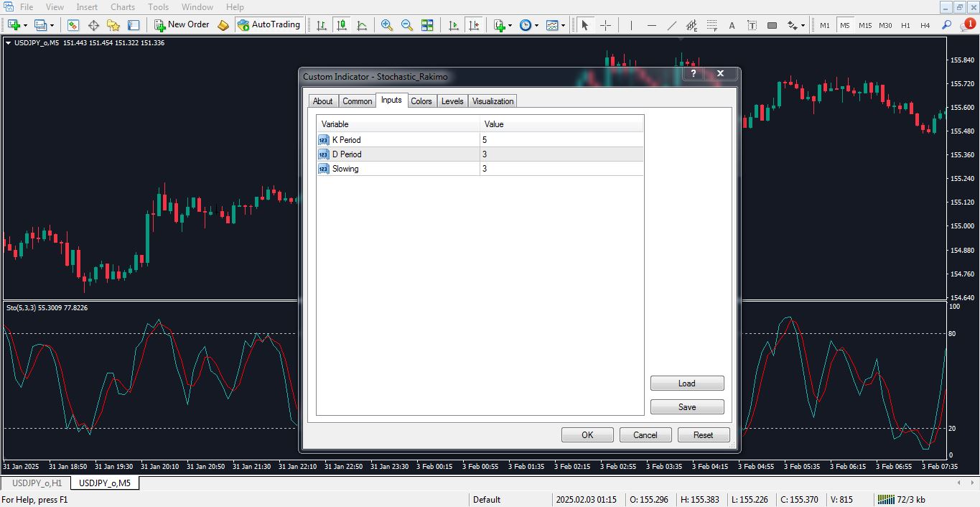This screenshot has width=980, height=507.
Task: Expand the periodicity clock dropdown arrow
Action: [x=536, y=25]
